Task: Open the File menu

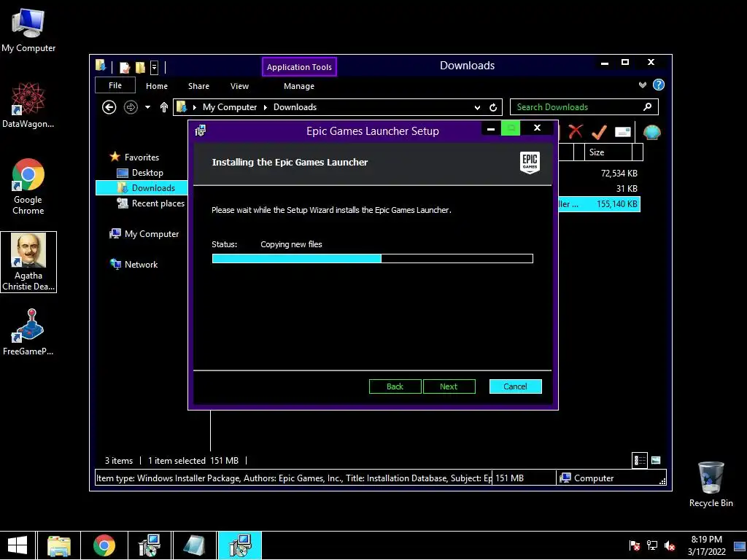Action: 115,85
